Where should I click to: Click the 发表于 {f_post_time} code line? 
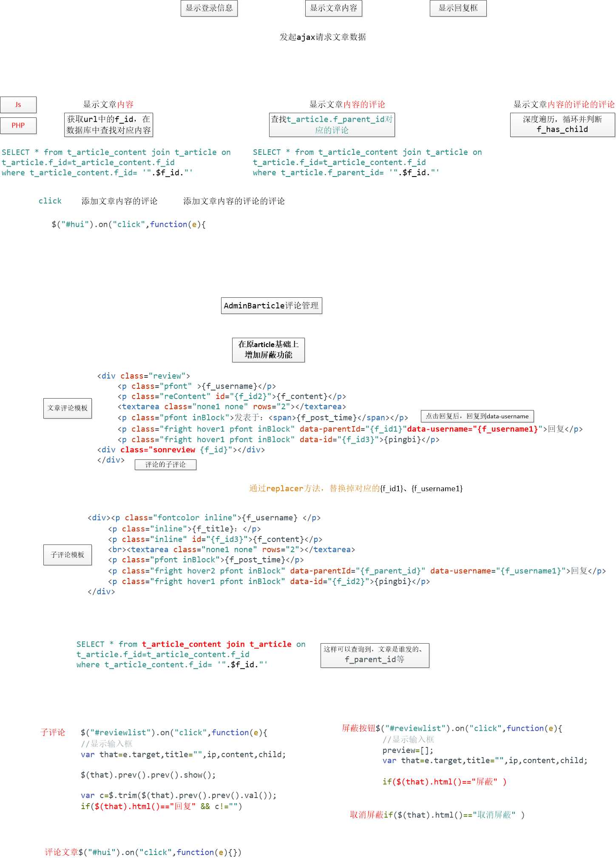[x=263, y=418]
